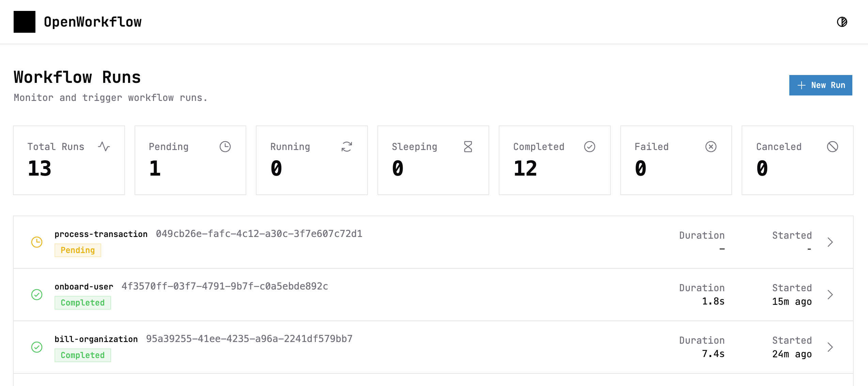
Task: Expand the onboard-user run details
Action: click(x=830, y=295)
